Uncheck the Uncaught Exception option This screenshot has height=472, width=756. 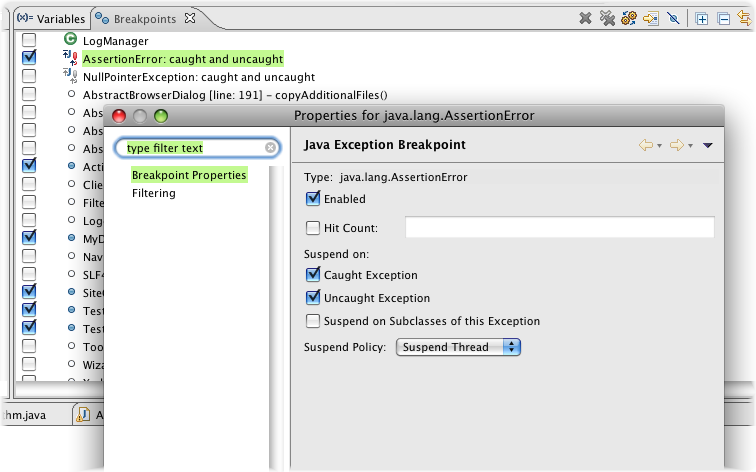coord(313,297)
